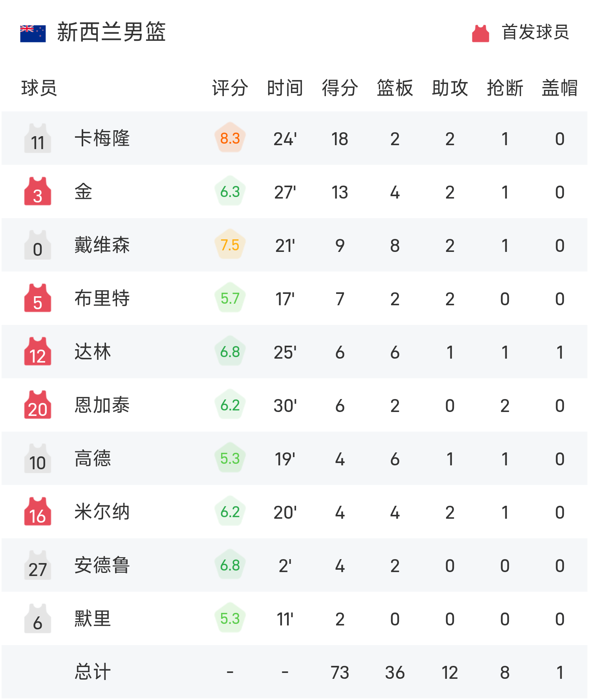Toggle bench indicator on 高德 jersey icon

[37, 458]
